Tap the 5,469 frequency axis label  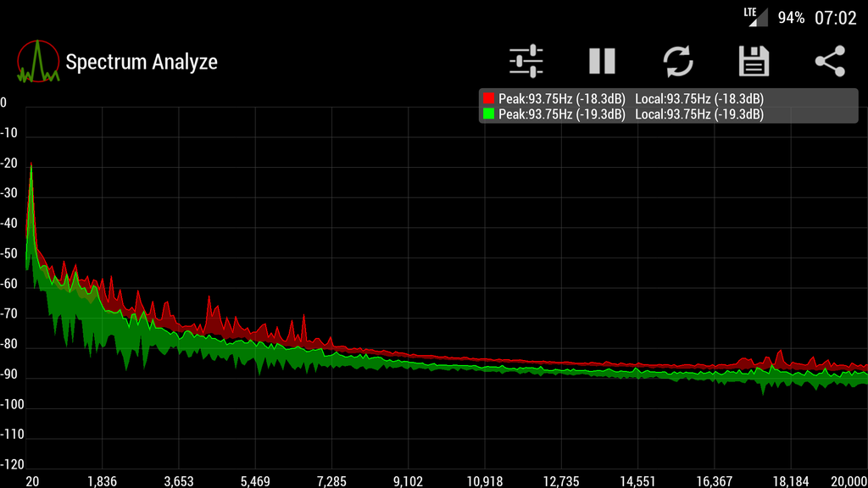pyautogui.click(x=255, y=481)
